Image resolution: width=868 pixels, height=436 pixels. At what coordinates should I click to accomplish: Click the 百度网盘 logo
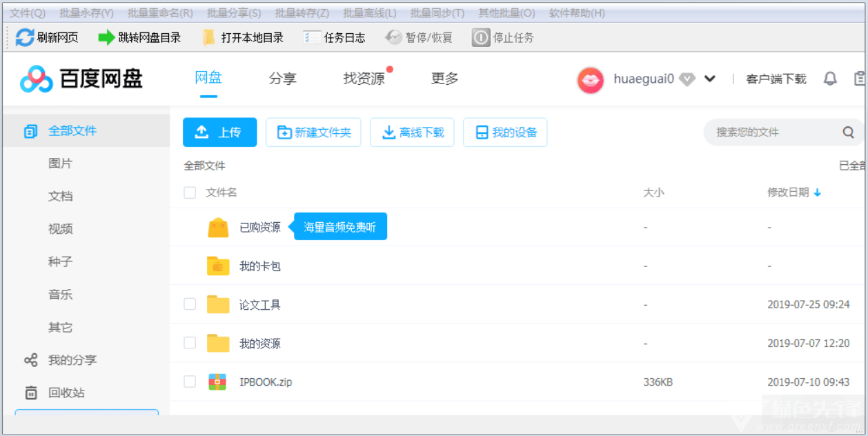click(81, 79)
